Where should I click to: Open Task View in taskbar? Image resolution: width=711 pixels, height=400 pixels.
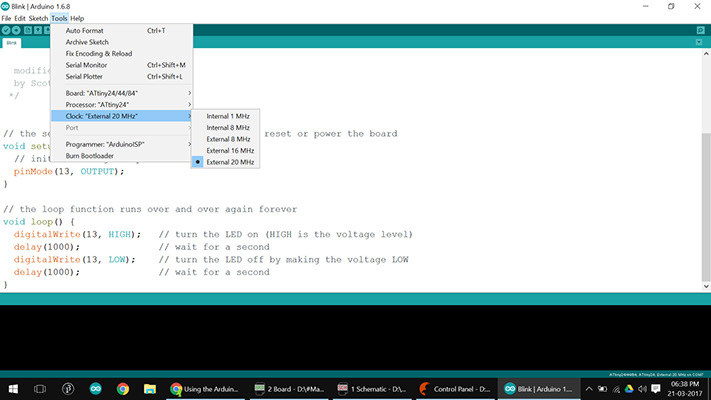point(40,389)
